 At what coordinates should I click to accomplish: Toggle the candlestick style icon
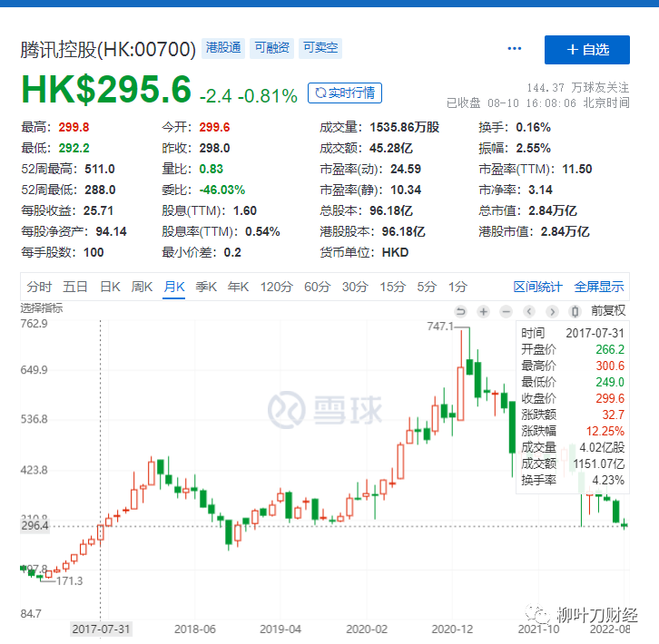pos(575,311)
